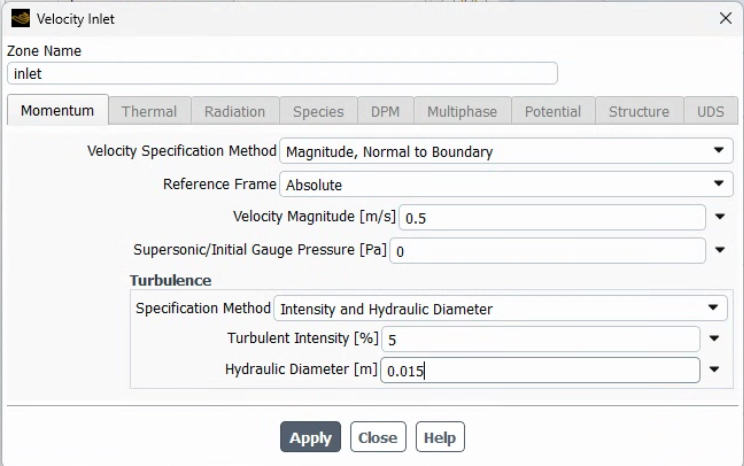Image resolution: width=744 pixels, height=466 pixels.
Task: Open Hydraulic Diameter options arrow
Action: click(714, 370)
